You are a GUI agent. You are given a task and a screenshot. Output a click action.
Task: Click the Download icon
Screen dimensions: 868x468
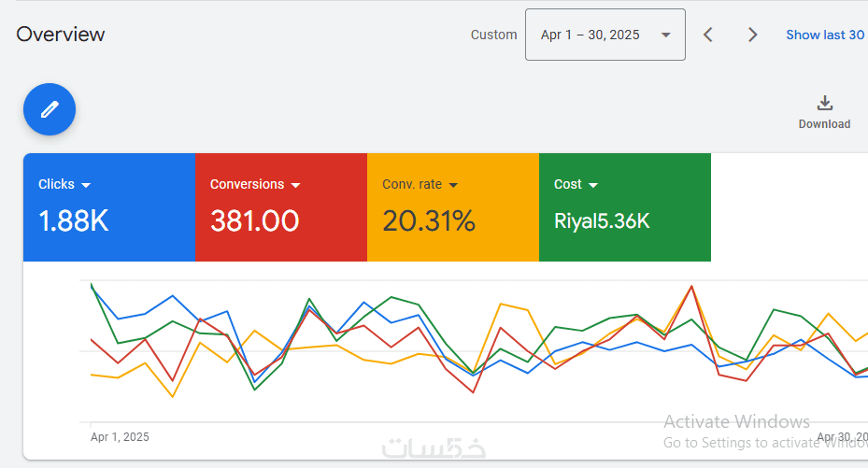tap(824, 103)
